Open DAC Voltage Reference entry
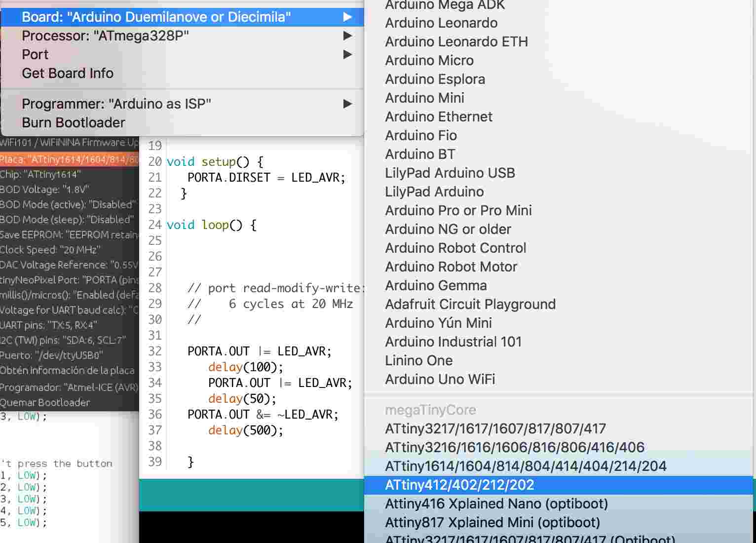Viewport: 756px width, 543px height. point(70,265)
